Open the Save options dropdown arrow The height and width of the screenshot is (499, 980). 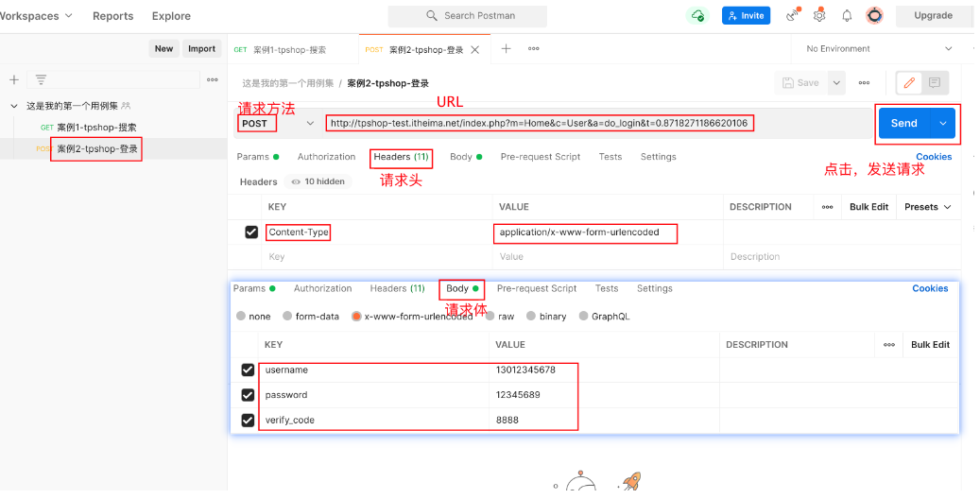(836, 82)
